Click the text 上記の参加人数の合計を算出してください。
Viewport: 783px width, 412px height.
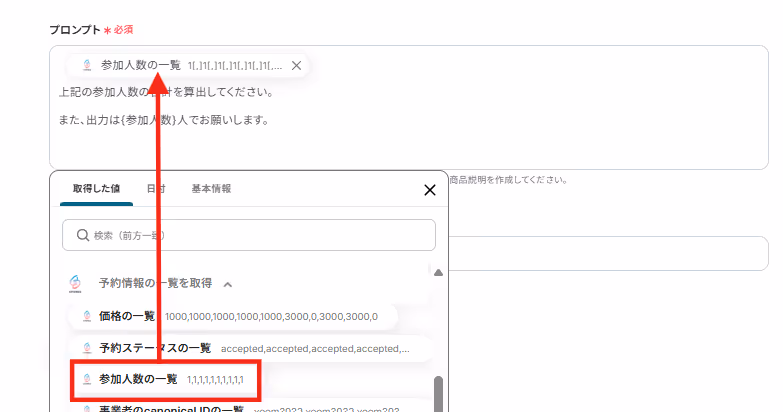(166, 92)
